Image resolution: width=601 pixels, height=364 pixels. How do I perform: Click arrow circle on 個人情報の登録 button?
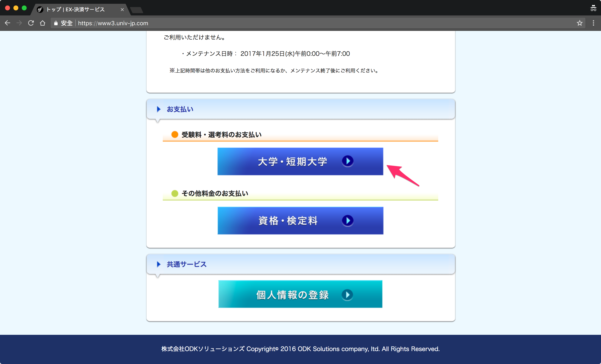[x=347, y=295]
